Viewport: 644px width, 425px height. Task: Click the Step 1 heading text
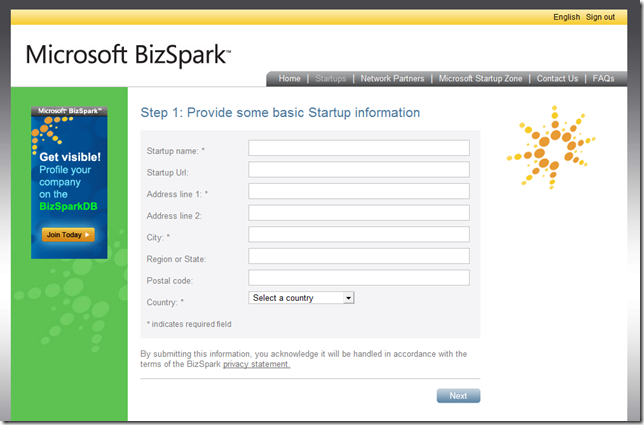coord(280,113)
